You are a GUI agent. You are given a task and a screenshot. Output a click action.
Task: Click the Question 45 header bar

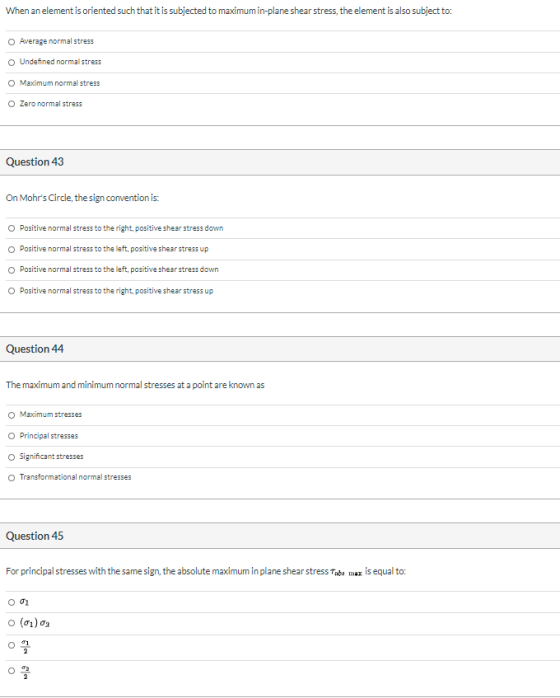[x=280, y=536]
